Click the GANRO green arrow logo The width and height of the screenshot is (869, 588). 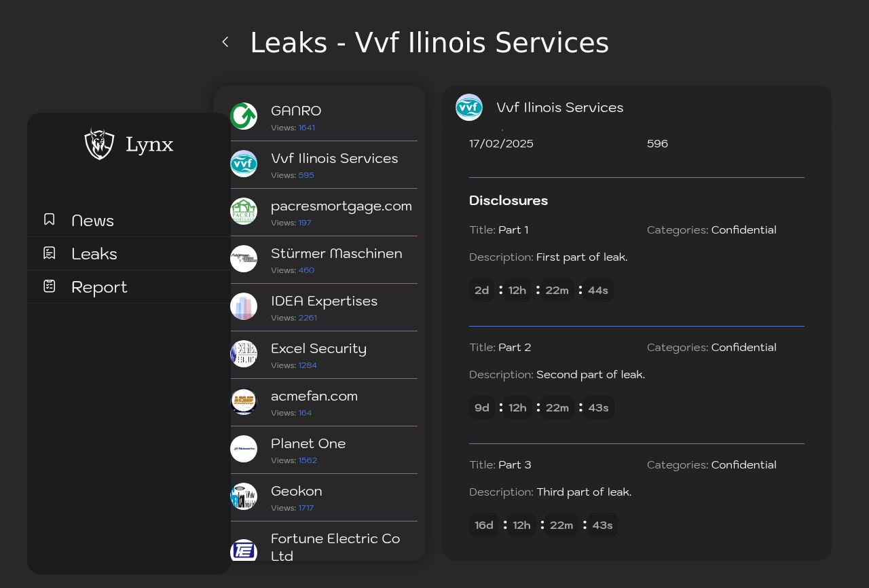point(244,116)
